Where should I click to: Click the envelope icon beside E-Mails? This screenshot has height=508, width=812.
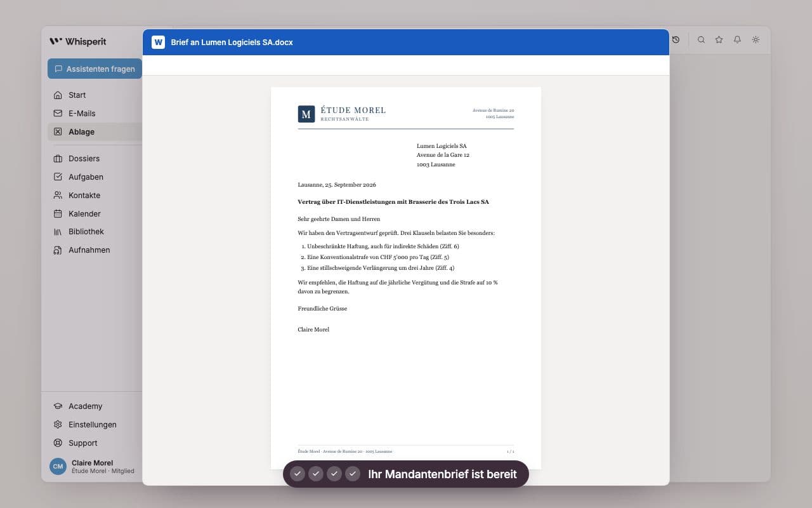click(x=58, y=114)
